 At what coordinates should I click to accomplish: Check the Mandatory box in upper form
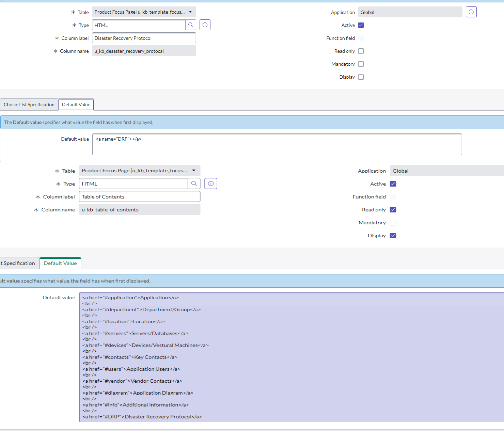361,64
